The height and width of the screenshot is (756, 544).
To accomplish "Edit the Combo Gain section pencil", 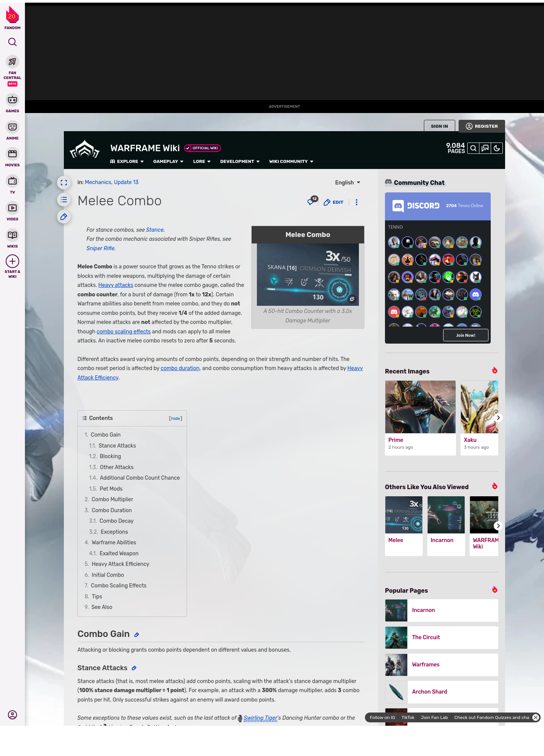I will pyautogui.click(x=137, y=635).
